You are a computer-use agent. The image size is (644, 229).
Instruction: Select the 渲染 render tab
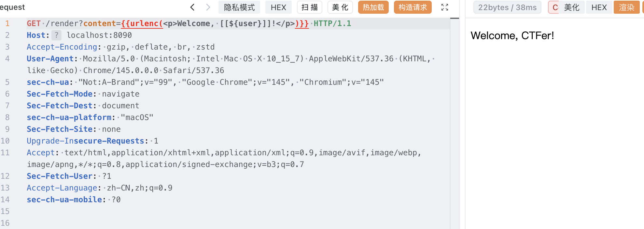click(x=626, y=7)
